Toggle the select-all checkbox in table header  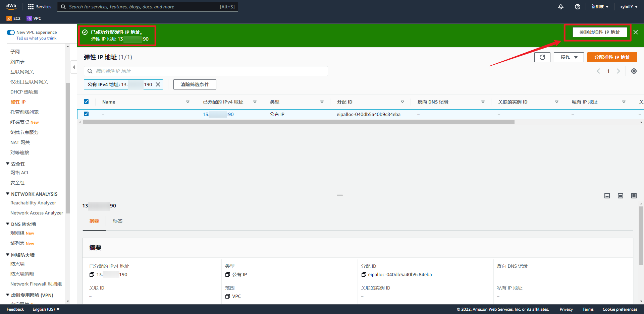pyautogui.click(x=86, y=102)
